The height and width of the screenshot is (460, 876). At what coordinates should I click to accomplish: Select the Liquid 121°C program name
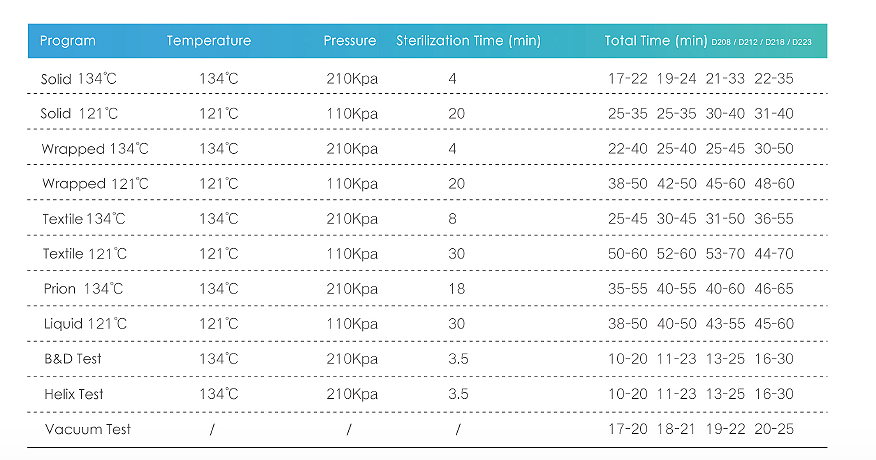click(x=85, y=324)
